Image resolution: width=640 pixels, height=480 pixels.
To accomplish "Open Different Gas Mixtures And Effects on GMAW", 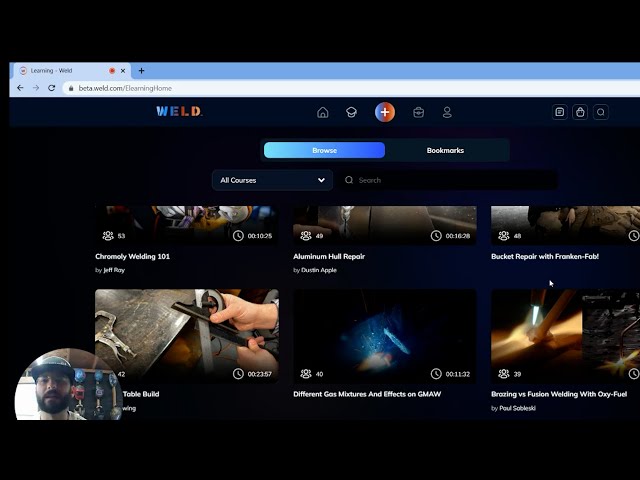I will pyautogui.click(x=367, y=394).
